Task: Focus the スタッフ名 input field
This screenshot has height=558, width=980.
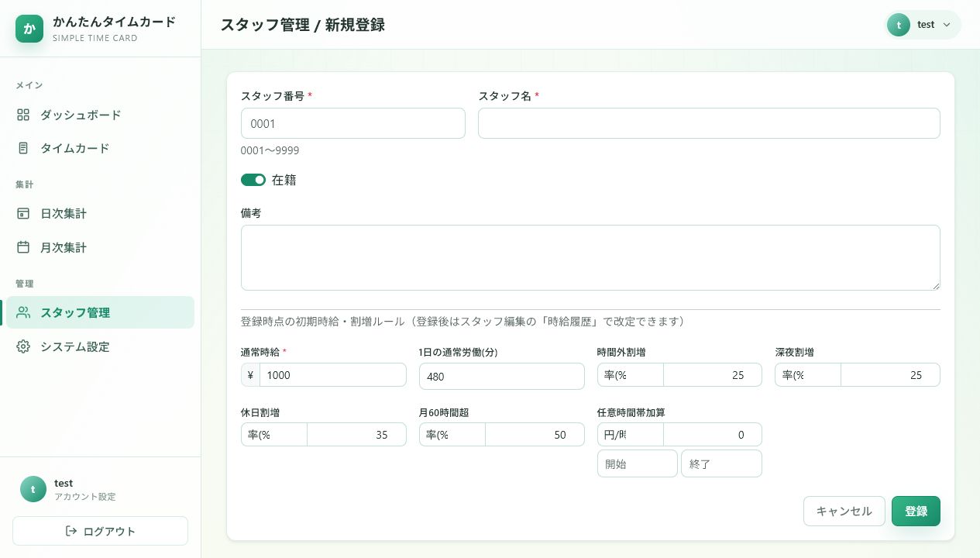Action: tap(709, 123)
